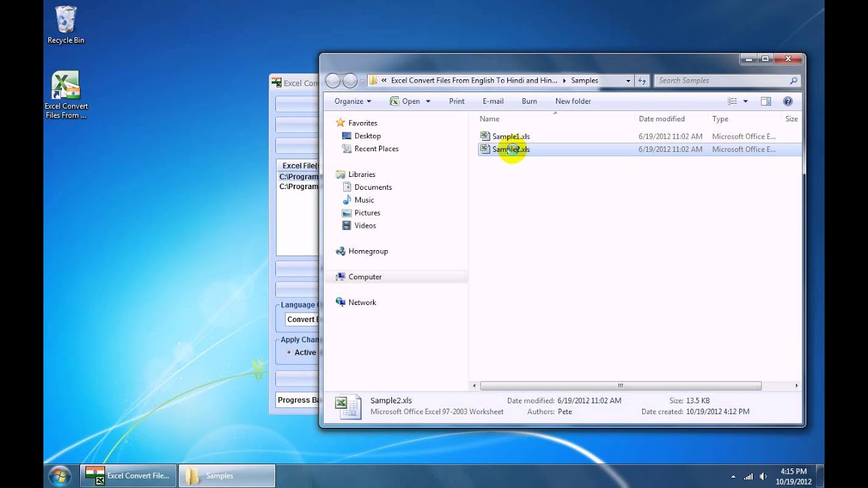Click horizontal scrollbar right arrow

tap(796, 386)
